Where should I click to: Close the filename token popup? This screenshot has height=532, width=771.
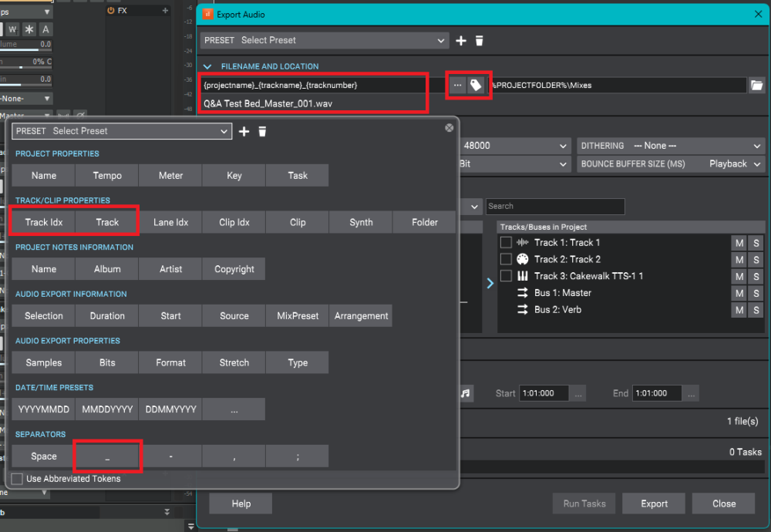click(449, 128)
